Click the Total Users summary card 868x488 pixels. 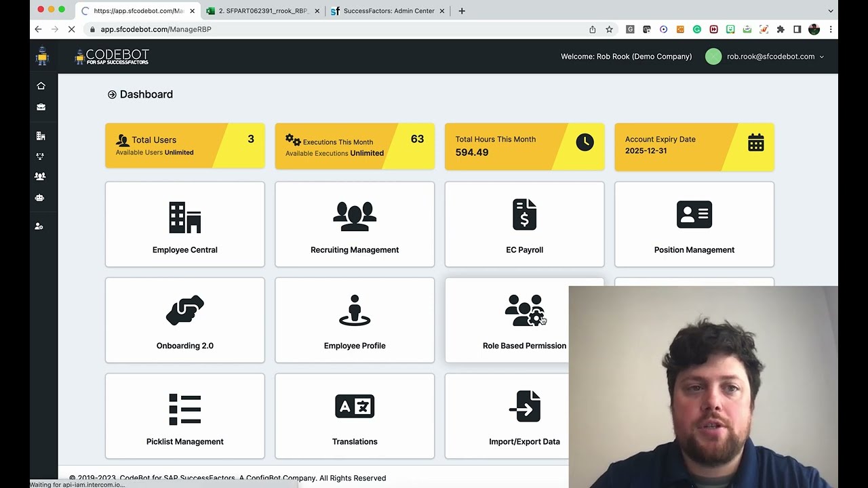185,146
